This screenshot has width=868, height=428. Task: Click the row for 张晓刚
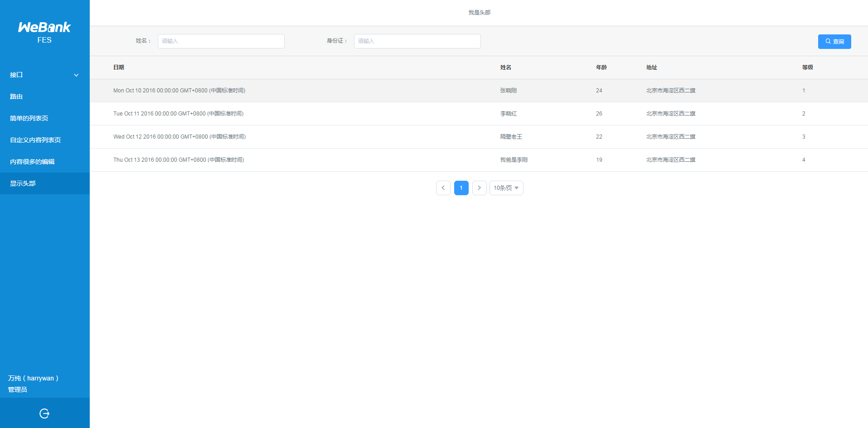(508, 91)
